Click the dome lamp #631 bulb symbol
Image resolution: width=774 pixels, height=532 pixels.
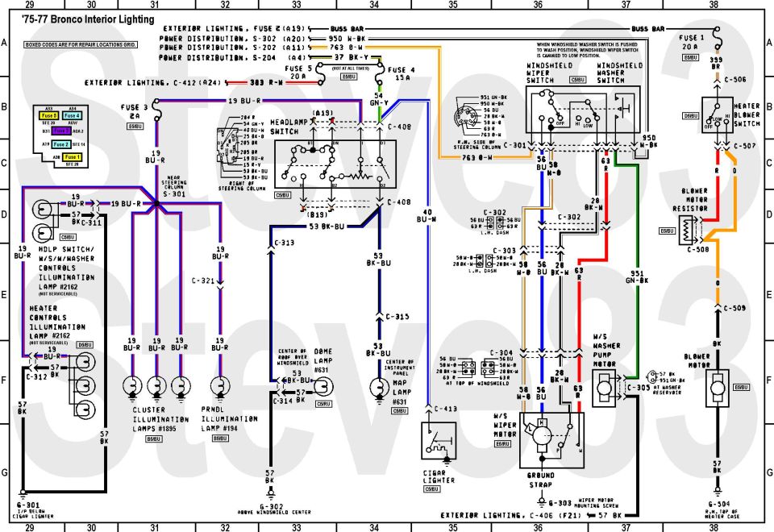tap(323, 386)
